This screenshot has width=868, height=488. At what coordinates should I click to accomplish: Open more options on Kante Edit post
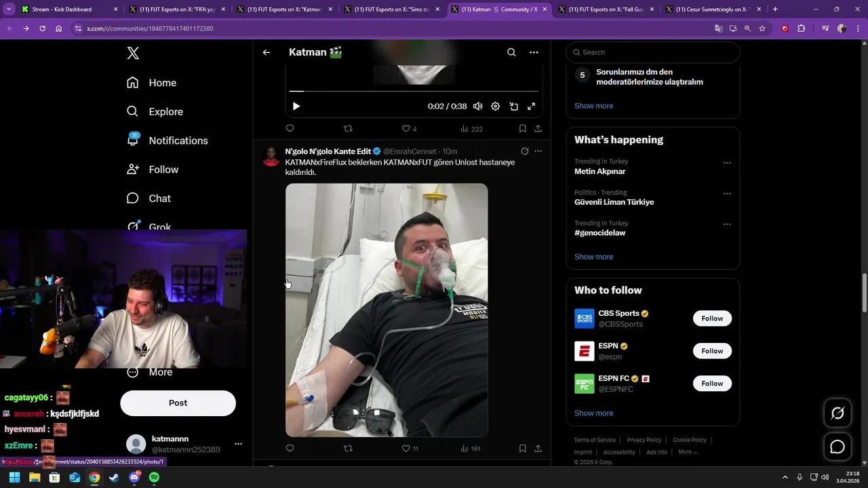click(538, 151)
